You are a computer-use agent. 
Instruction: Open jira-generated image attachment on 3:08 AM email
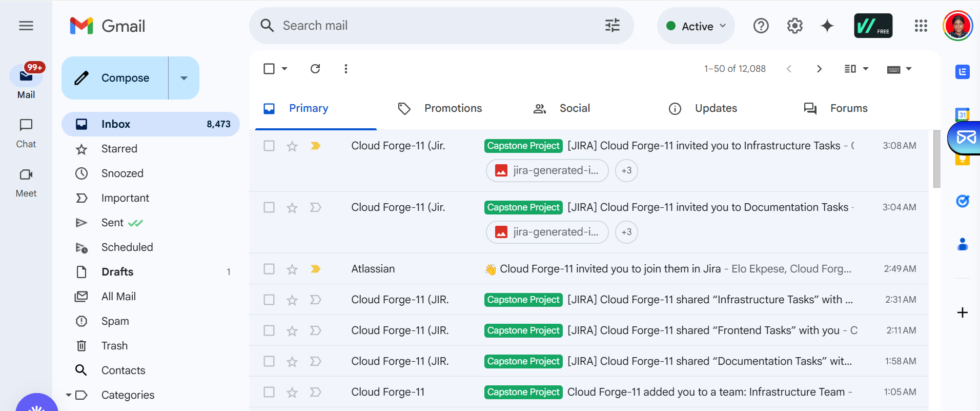547,170
